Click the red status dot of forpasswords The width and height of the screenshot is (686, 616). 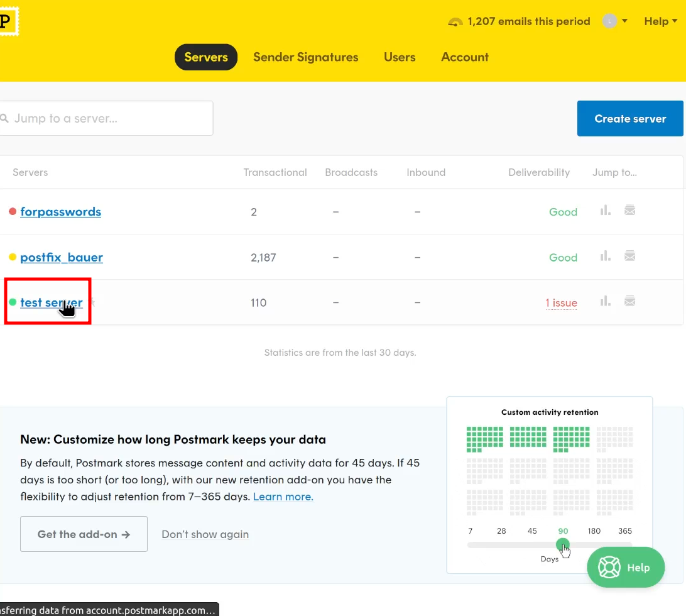tap(13, 211)
